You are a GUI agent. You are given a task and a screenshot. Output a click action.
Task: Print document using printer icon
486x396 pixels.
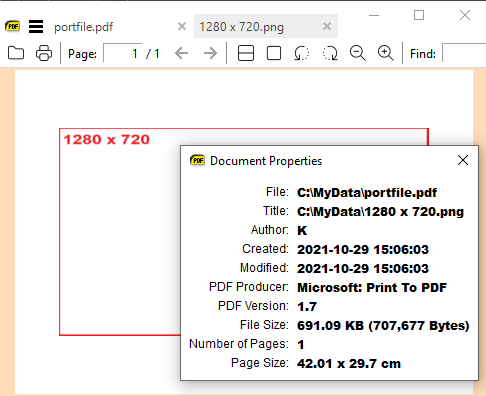44,53
